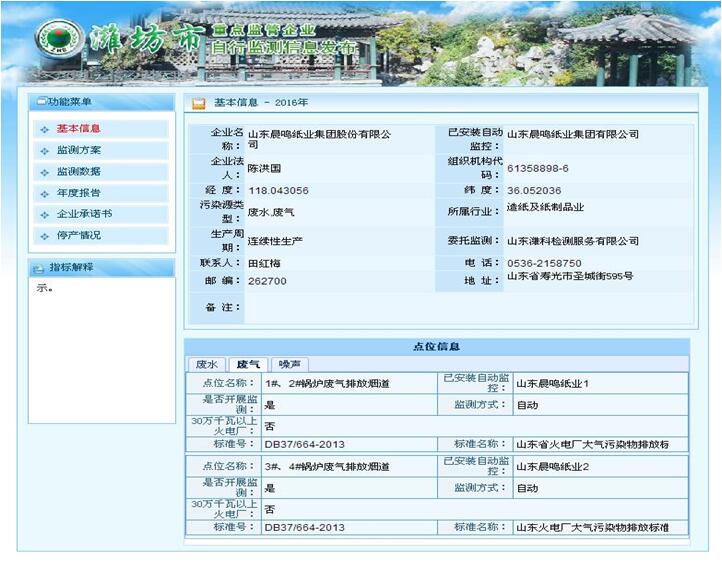Click the 点位信息 section header
The height and width of the screenshot is (584, 722).
click(x=436, y=346)
